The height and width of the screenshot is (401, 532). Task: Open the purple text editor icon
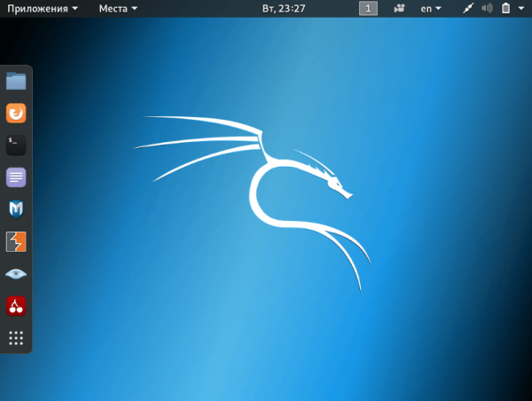16,177
